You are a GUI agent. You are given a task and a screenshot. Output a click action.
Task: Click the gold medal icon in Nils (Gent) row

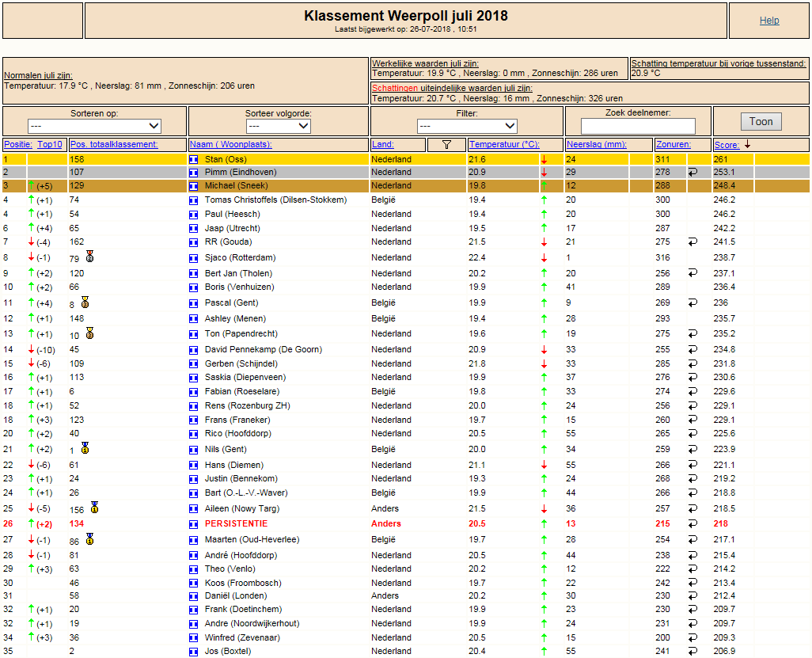[x=85, y=447]
